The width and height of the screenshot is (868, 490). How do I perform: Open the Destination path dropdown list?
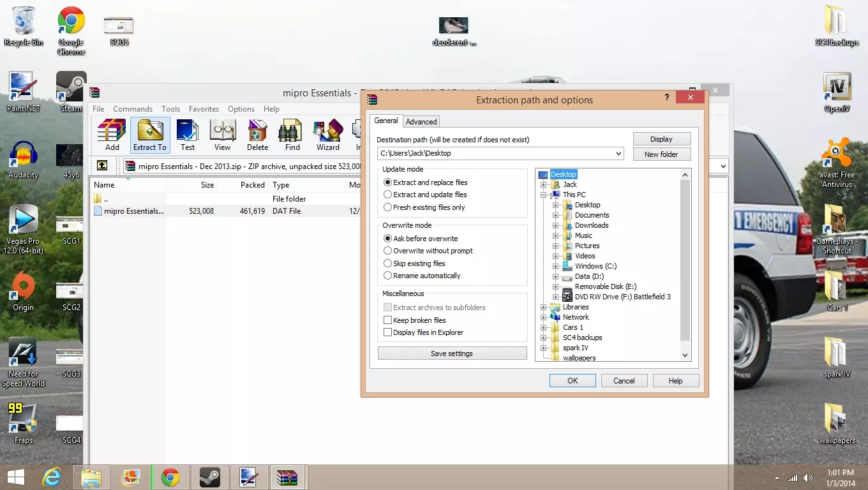tap(618, 153)
